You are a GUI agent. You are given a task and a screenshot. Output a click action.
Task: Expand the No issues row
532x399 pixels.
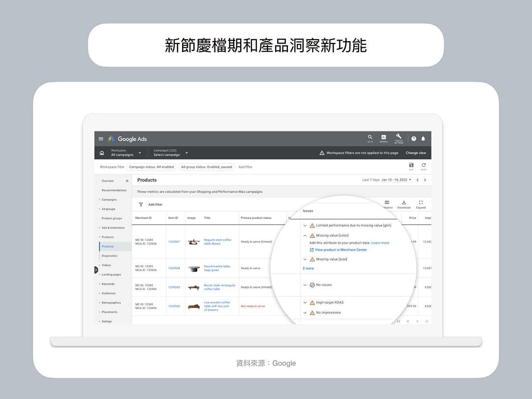[x=305, y=285]
